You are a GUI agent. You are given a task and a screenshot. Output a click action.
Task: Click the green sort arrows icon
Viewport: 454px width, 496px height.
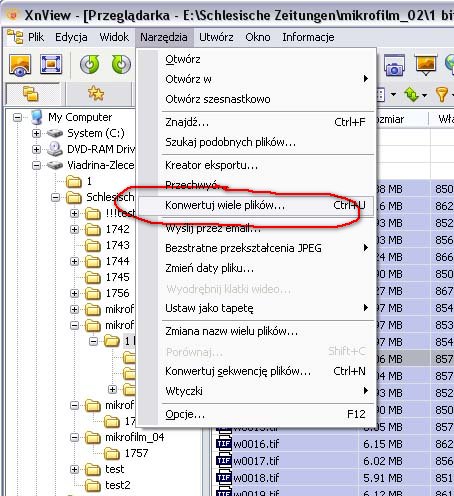point(412,95)
